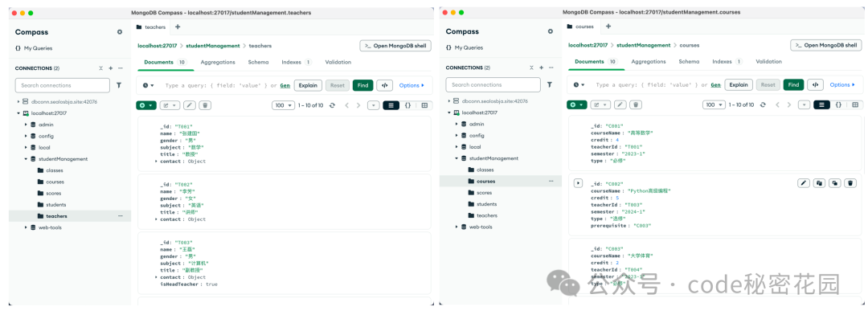Open Add Data dropdown in teachers window
Screen dimensions: 868x319
click(146, 105)
